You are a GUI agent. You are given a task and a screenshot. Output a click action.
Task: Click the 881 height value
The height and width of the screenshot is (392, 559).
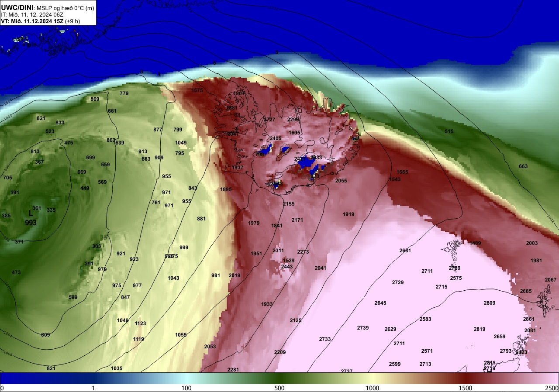(x=201, y=219)
